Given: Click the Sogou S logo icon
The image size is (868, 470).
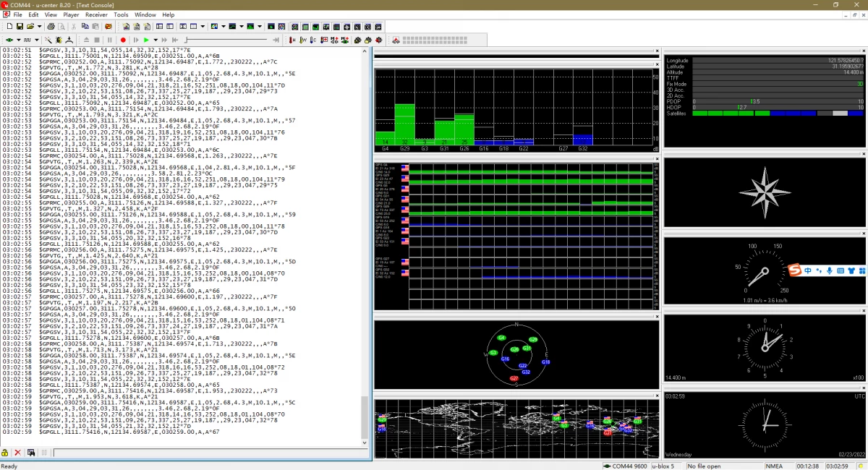Looking at the screenshot, I should (794, 270).
